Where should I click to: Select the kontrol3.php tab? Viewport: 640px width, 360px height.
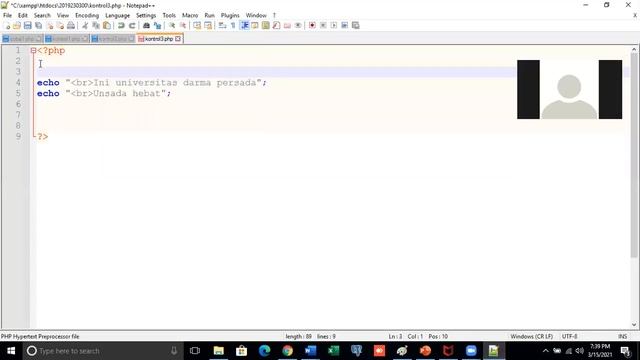pyautogui.click(x=159, y=39)
